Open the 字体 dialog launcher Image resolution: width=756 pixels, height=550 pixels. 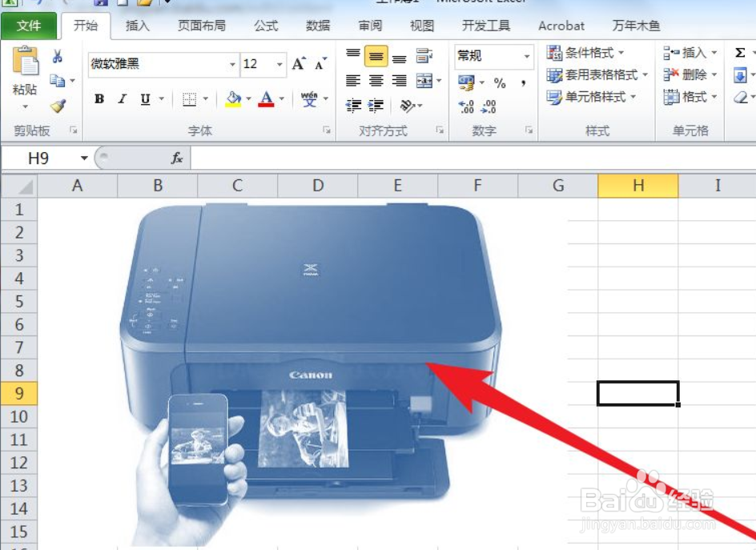click(327, 130)
